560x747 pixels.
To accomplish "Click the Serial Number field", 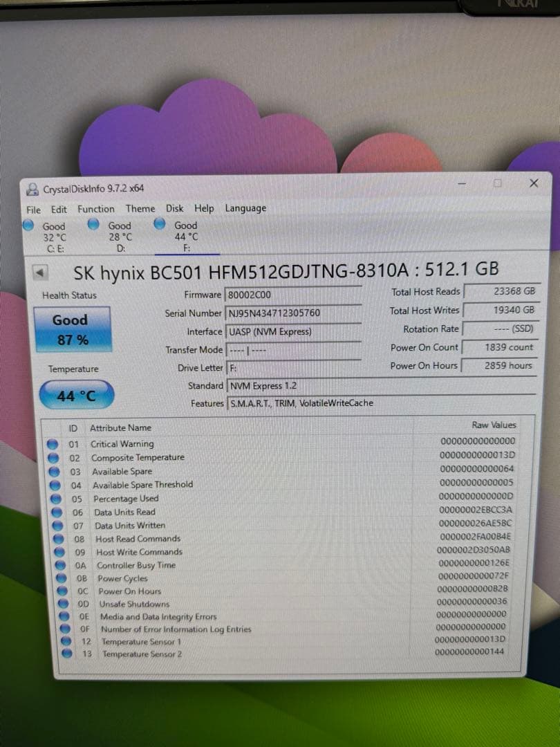I will [293, 313].
